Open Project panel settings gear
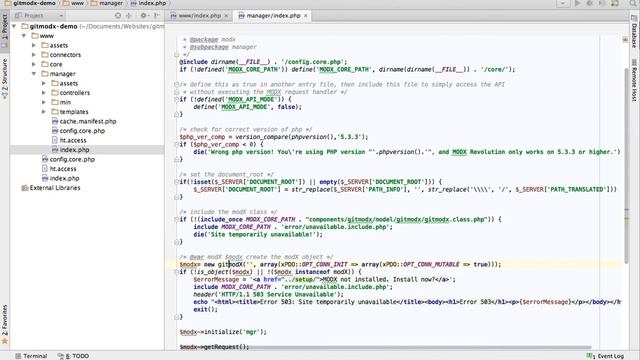This screenshot has width=640, height=360. [144, 16]
